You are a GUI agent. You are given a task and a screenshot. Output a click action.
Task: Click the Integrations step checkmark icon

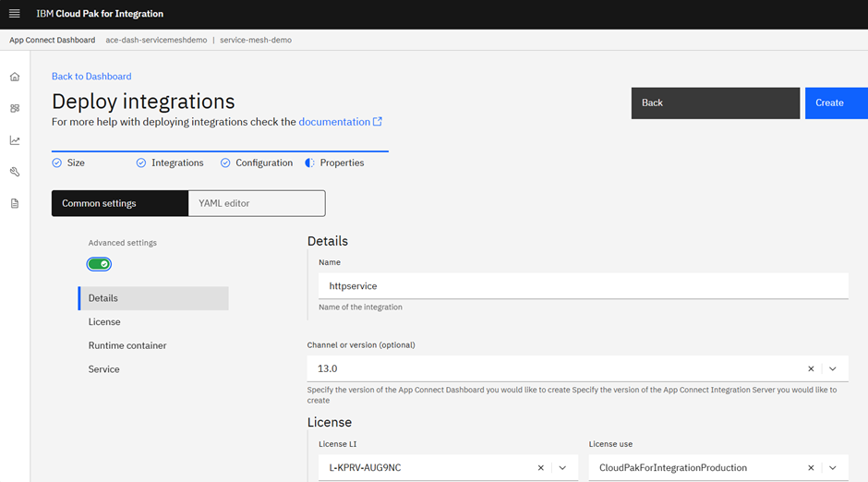pos(141,163)
